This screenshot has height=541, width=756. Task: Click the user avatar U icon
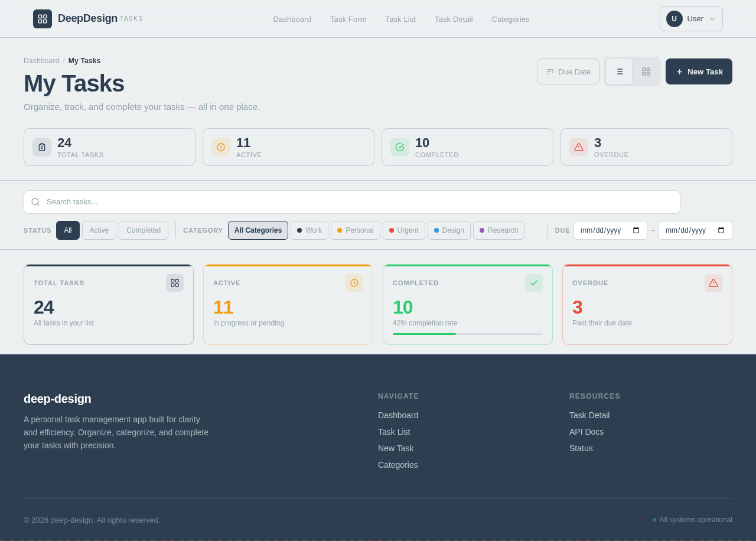674,19
